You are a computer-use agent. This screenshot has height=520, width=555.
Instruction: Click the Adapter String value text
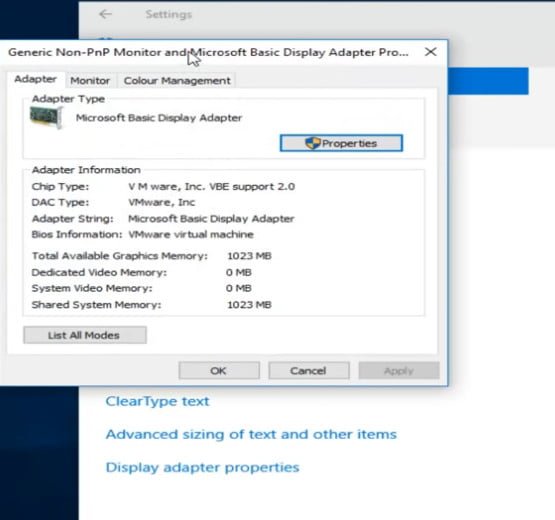(211, 219)
